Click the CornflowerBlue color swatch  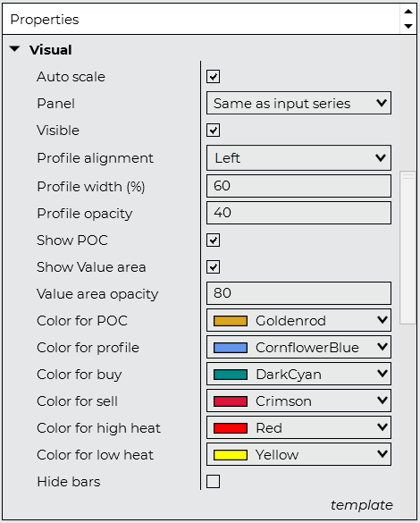[x=231, y=348]
